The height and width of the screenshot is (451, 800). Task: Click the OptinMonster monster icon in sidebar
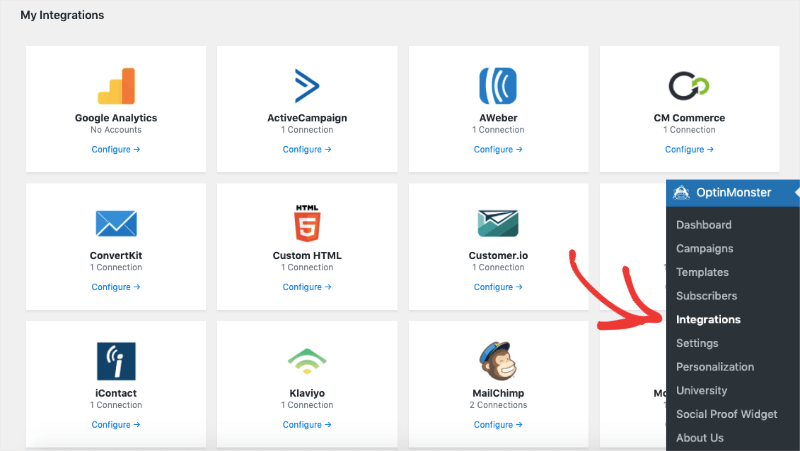tap(681, 193)
